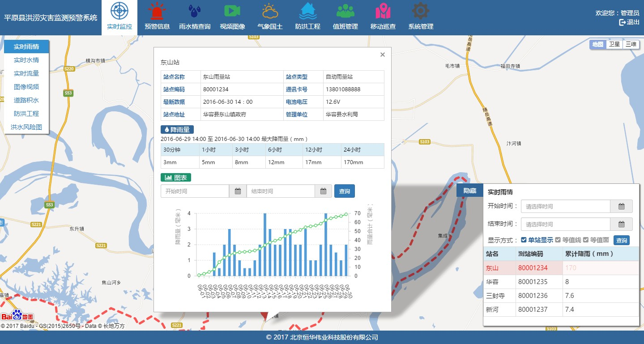The width and height of the screenshot is (644, 344).
Task: Click 查询 button beside chart date fields
Action: coord(344,191)
